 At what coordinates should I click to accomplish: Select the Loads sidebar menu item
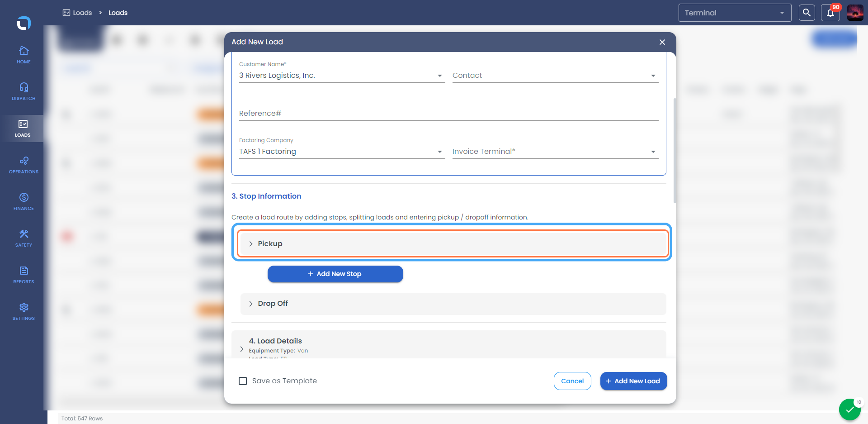point(23,129)
